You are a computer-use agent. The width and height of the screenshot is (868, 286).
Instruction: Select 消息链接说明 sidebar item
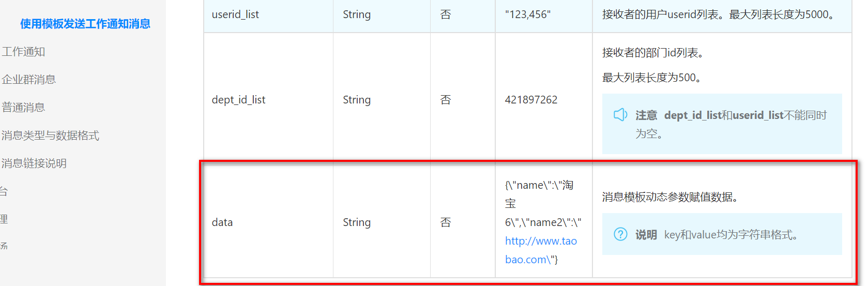coord(34,163)
